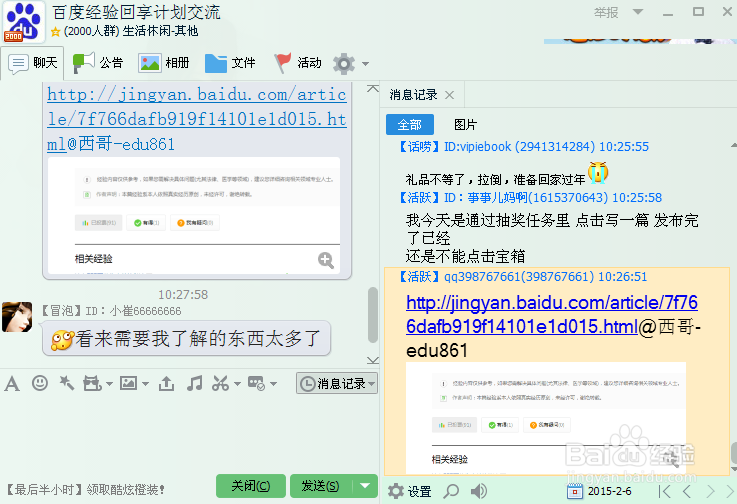This screenshot has width=737, height=504.
Task: Click the search magnifier in message history
Action: [451, 491]
